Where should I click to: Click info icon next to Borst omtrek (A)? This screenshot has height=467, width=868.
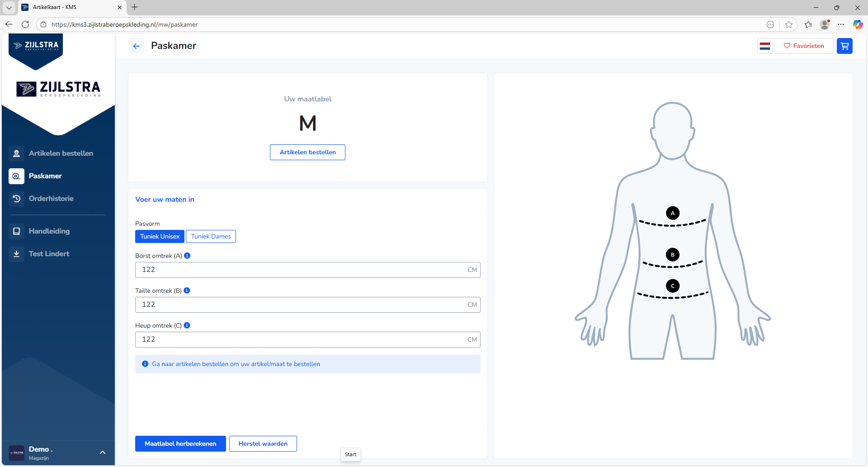(x=187, y=256)
